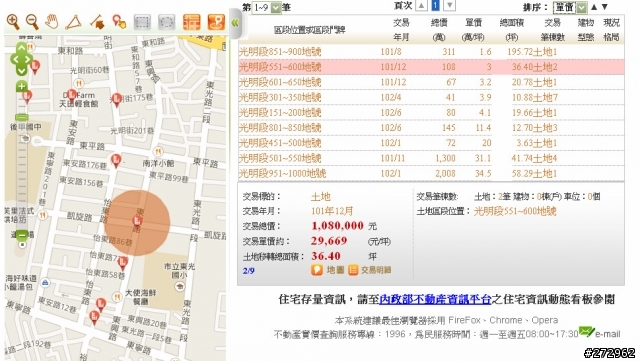Pick the line distance measure tool

pos(97,22)
